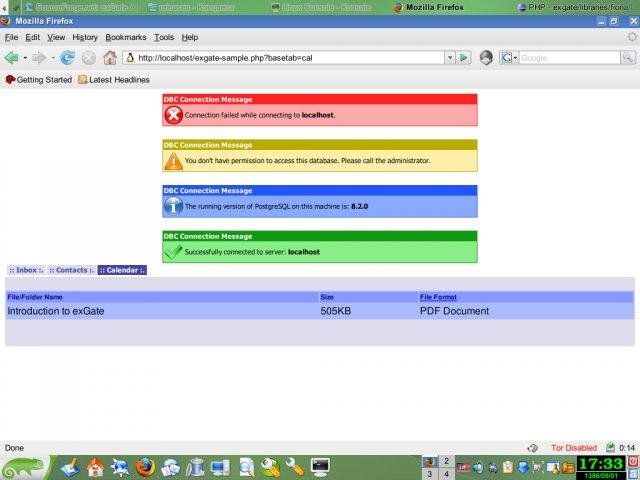
Task: Click the orange warning triangle icon
Action: tap(173, 161)
